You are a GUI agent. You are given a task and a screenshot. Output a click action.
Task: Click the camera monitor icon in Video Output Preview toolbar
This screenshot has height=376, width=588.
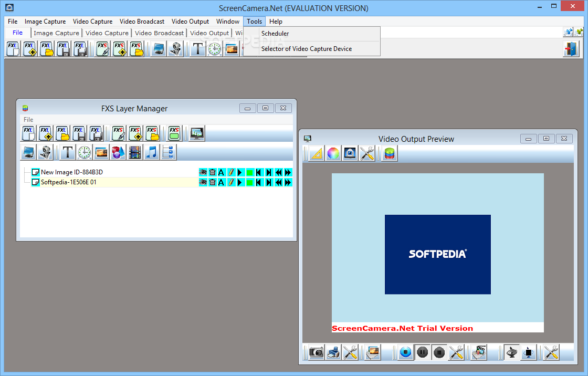pos(350,153)
